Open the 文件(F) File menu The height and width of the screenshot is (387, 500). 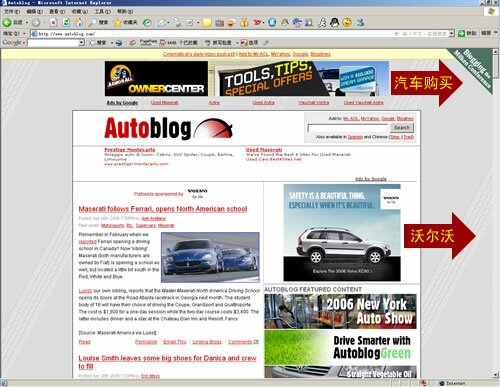click(12, 12)
